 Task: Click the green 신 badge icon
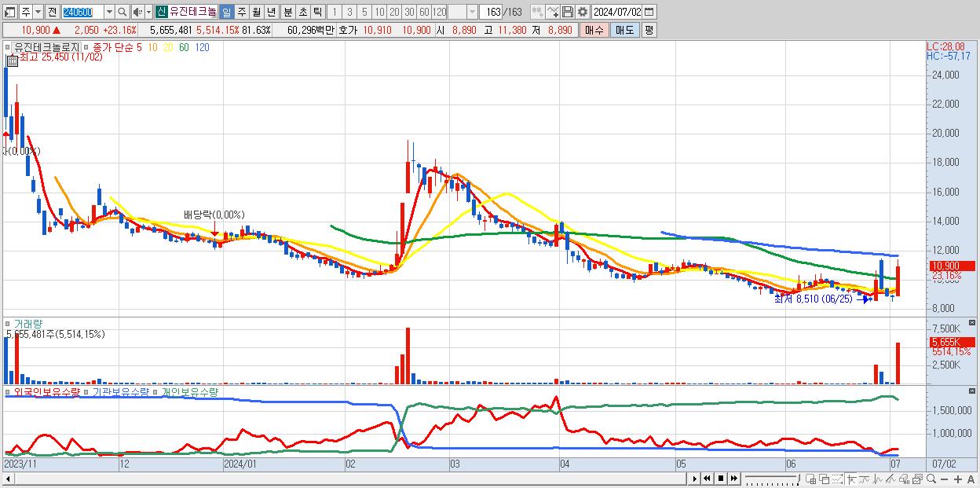[162, 12]
